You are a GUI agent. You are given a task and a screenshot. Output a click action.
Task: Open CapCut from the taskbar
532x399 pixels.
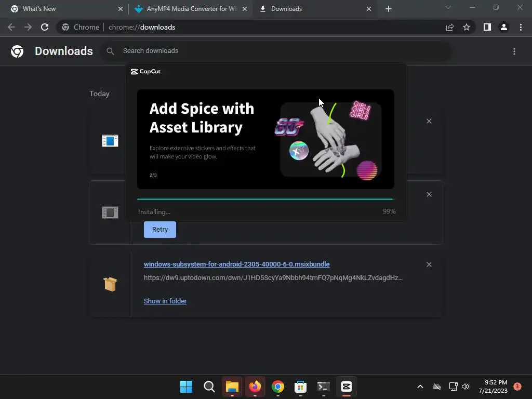(346, 387)
